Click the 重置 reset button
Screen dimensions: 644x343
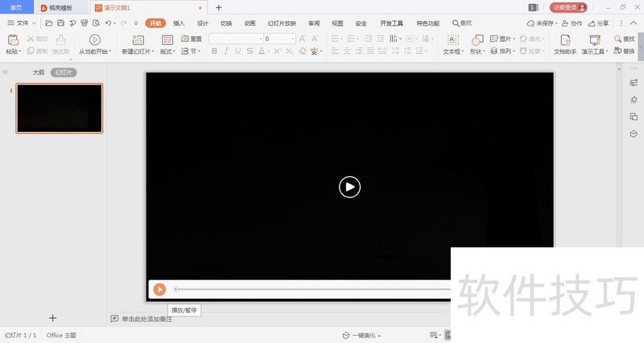coord(192,39)
